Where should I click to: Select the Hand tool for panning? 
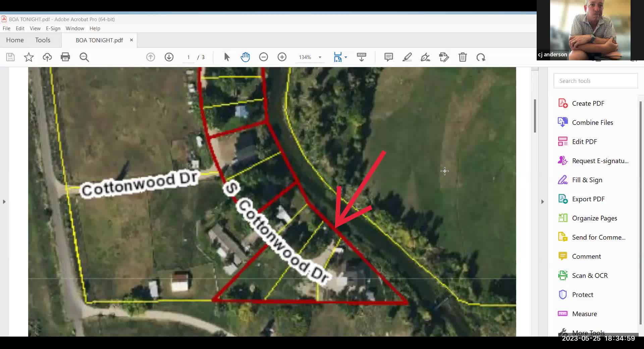[245, 57]
